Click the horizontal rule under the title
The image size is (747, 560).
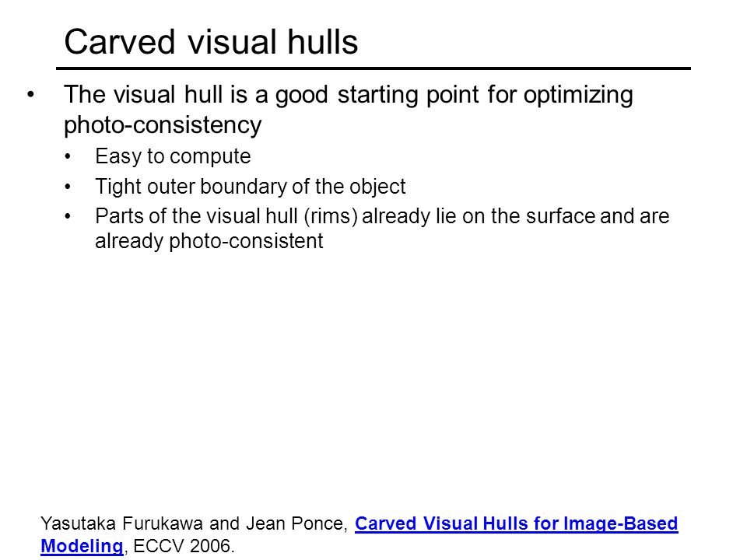pyautogui.click(x=373, y=68)
